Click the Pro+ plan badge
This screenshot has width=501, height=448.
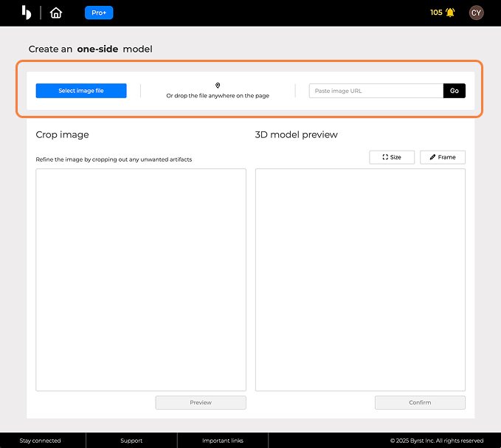click(99, 13)
